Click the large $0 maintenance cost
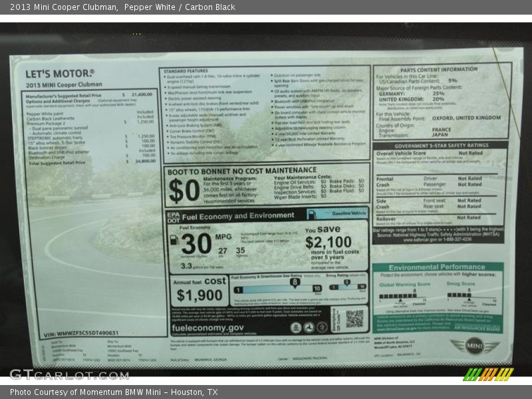The height and width of the screenshot is (399, 532). [x=184, y=190]
